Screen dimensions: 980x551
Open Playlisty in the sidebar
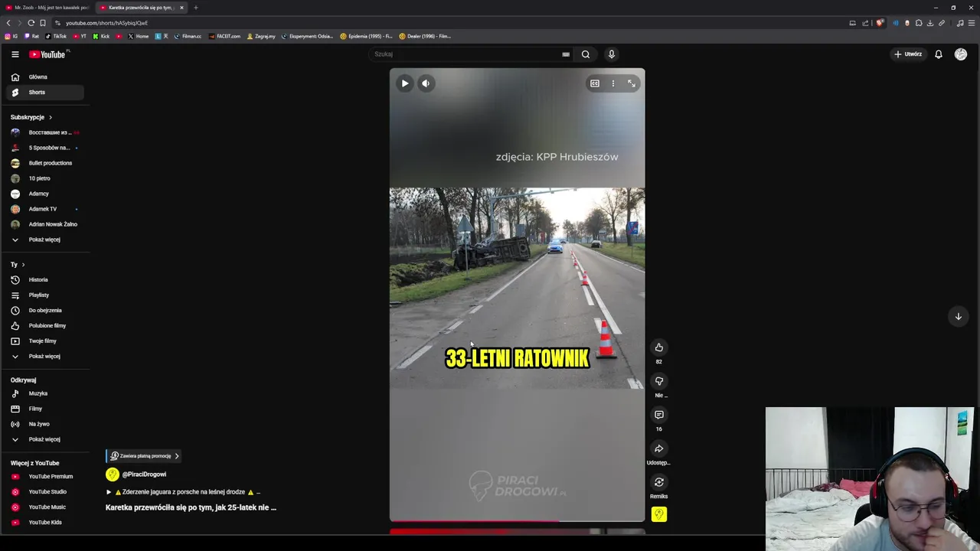tap(45, 295)
